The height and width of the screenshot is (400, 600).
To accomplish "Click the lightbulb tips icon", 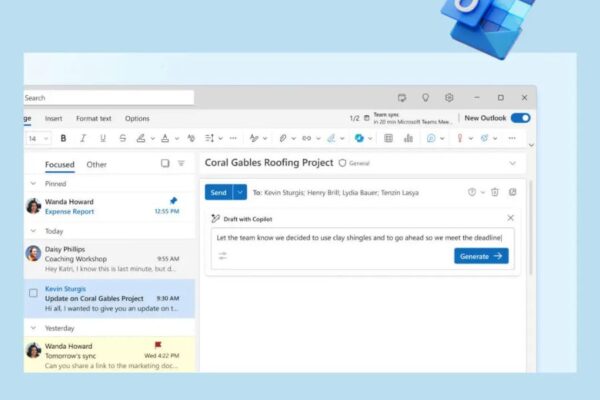I will tap(425, 98).
